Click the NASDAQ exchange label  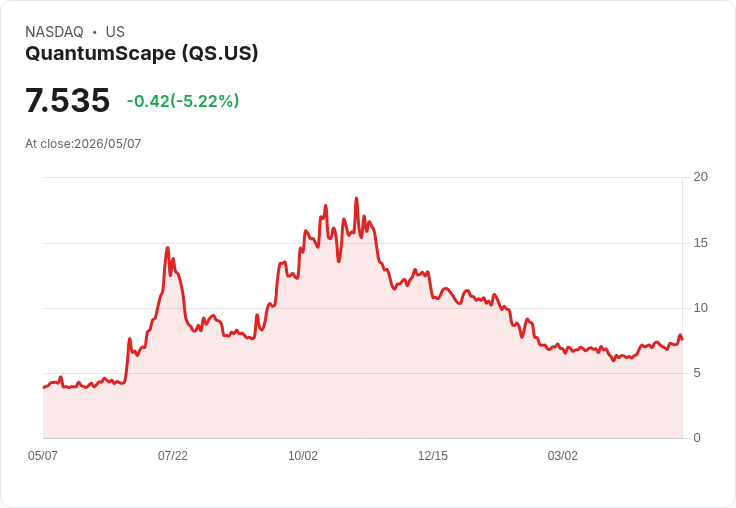[54, 32]
